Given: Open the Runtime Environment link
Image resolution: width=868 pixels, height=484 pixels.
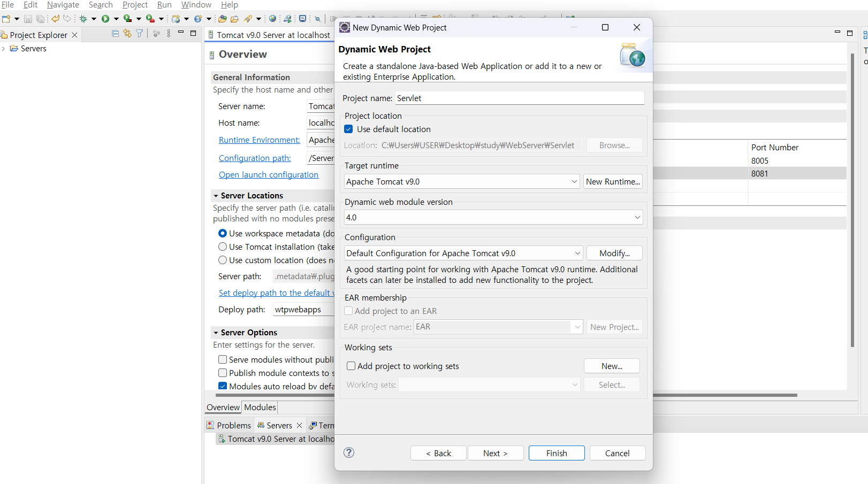Looking at the screenshot, I should 260,140.
